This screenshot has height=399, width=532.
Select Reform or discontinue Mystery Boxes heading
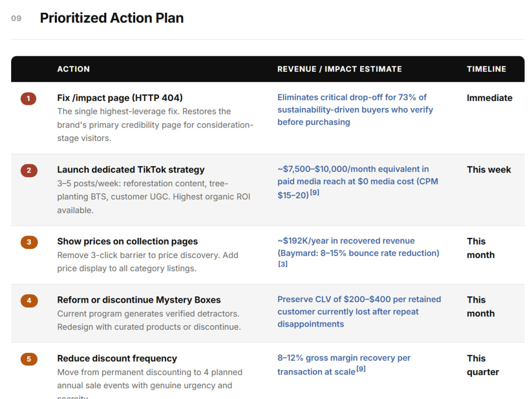pos(139,300)
